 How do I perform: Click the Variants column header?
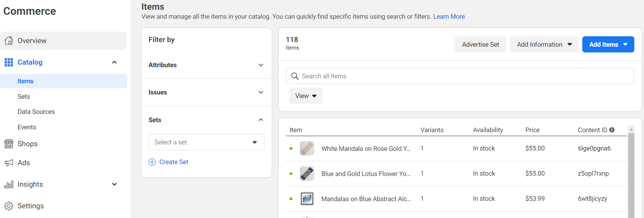[x=432, y=130]
